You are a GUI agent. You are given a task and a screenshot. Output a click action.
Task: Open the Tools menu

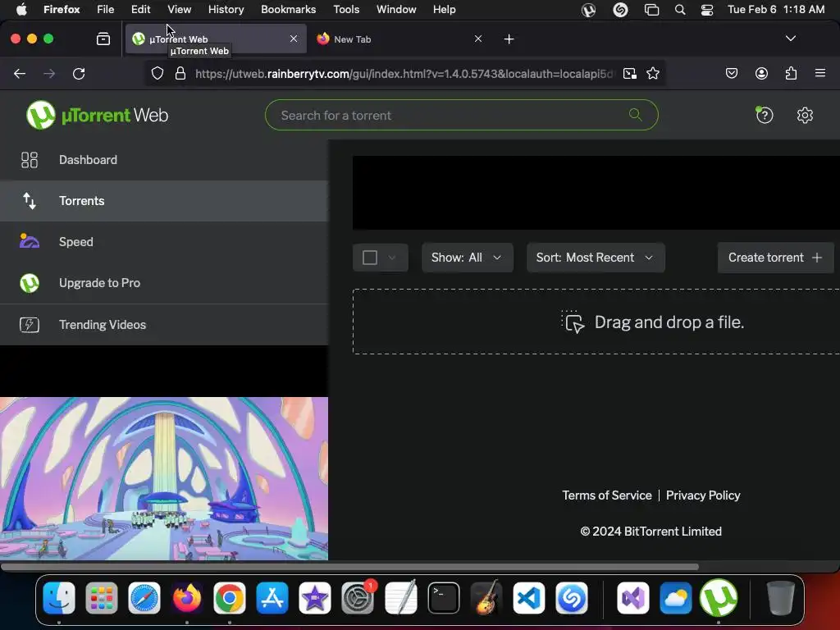(346, 10)
